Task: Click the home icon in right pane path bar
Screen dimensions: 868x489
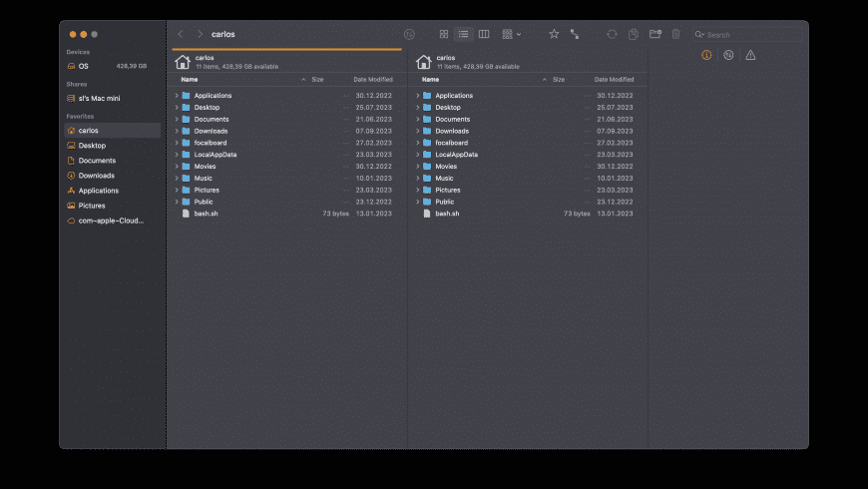Action: point(423,62)
